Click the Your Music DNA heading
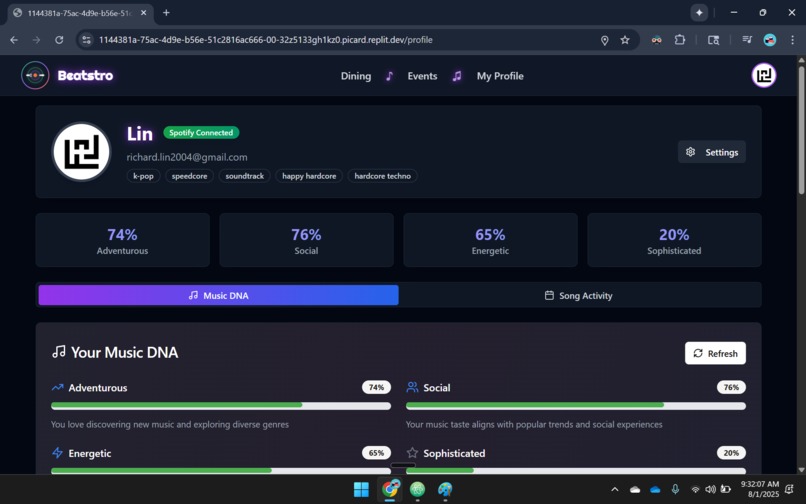 coord(124,352)
